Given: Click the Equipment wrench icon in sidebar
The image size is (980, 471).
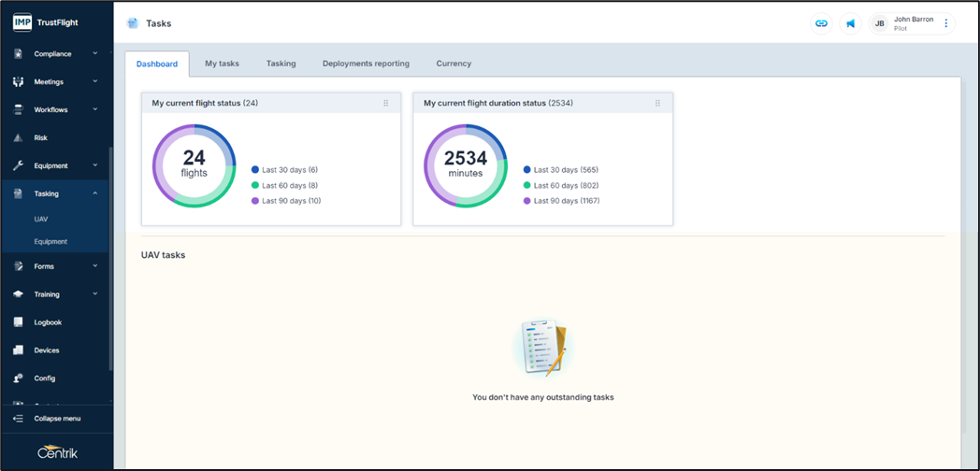Looking at the screenshot, I should tap(18, 165).
